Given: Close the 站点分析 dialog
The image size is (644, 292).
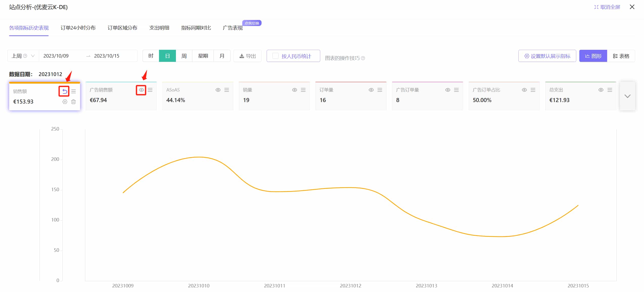Looking at the screenshot, I should (632, 7).
